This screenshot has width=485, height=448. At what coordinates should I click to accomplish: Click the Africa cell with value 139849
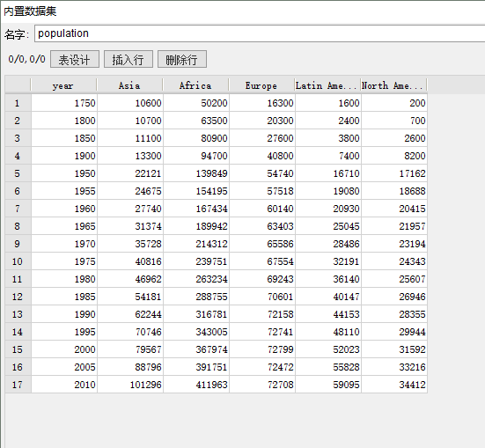coord(196,173)
